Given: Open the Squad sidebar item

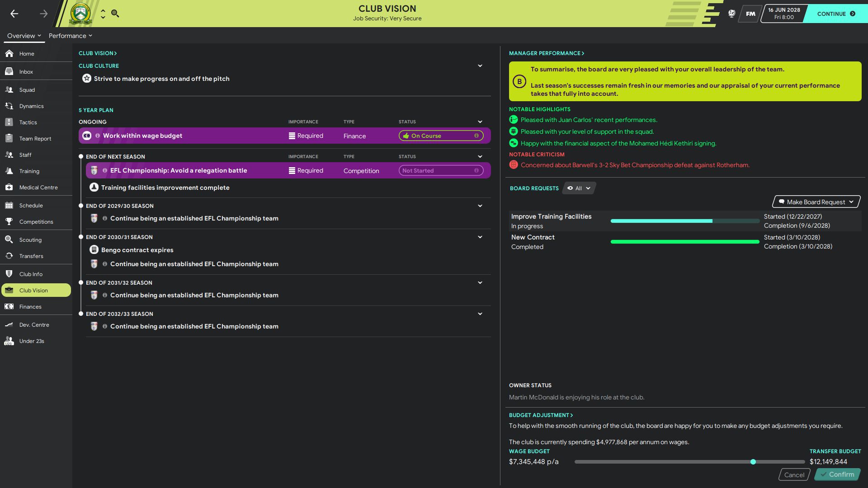Looking at the screenshot, I should tap(36, 89).
